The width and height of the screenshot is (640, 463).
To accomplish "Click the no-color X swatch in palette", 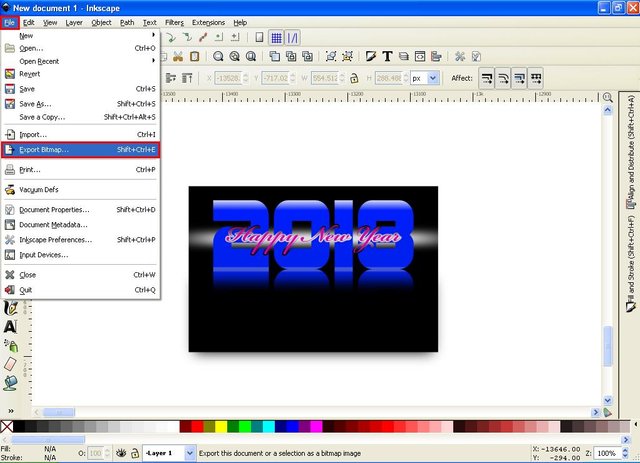I will [x=7, y=427].
